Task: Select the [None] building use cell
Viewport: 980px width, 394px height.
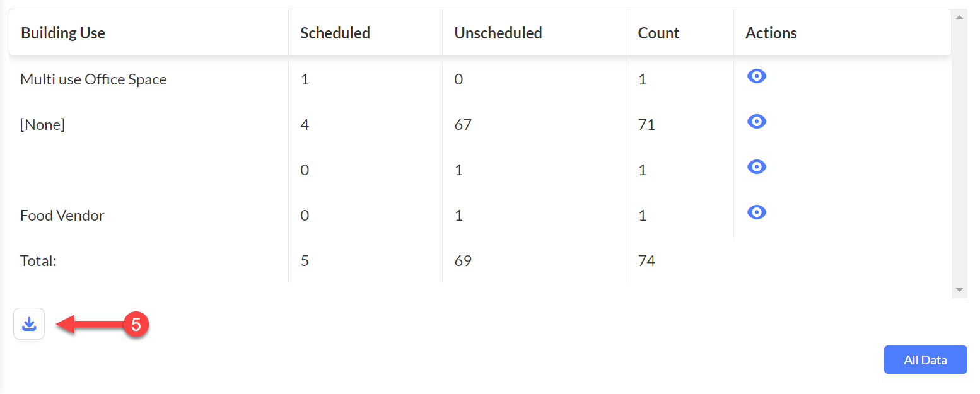Action: pyautogui.click(x=42, y=125)
